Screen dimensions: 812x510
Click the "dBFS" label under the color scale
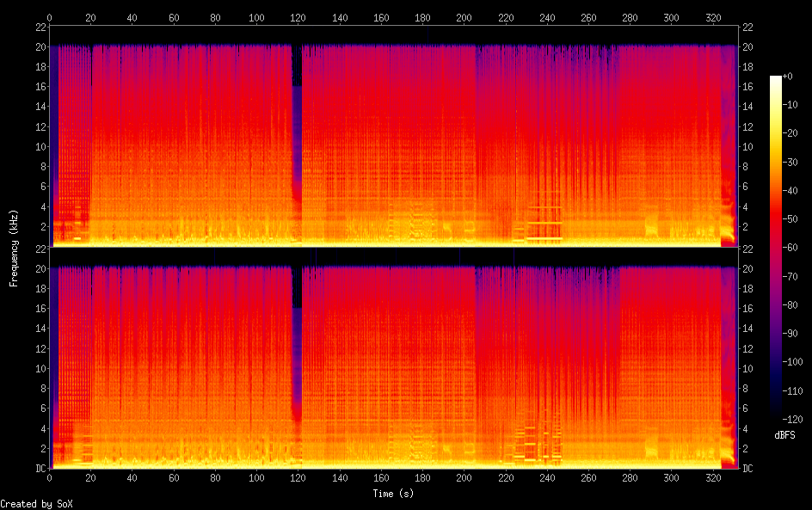pos(784,435)
